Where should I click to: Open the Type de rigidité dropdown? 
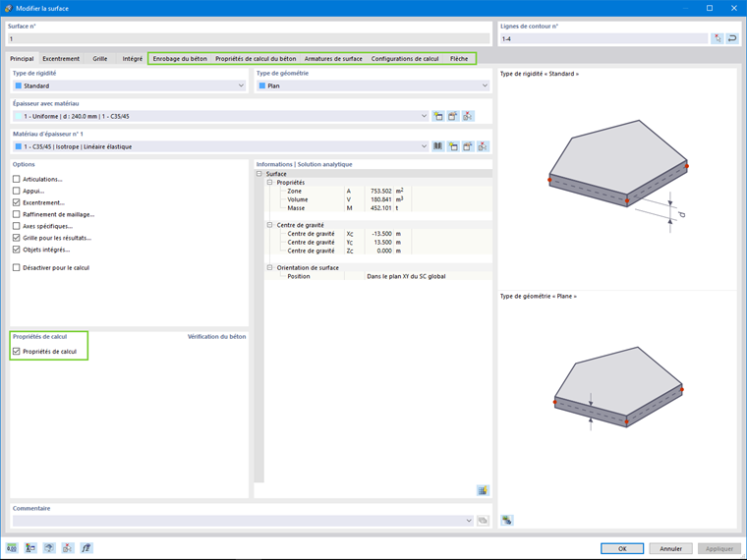coord(241,85)
